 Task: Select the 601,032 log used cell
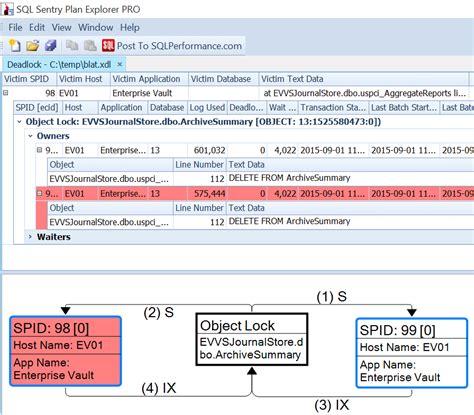click(207, 150)
